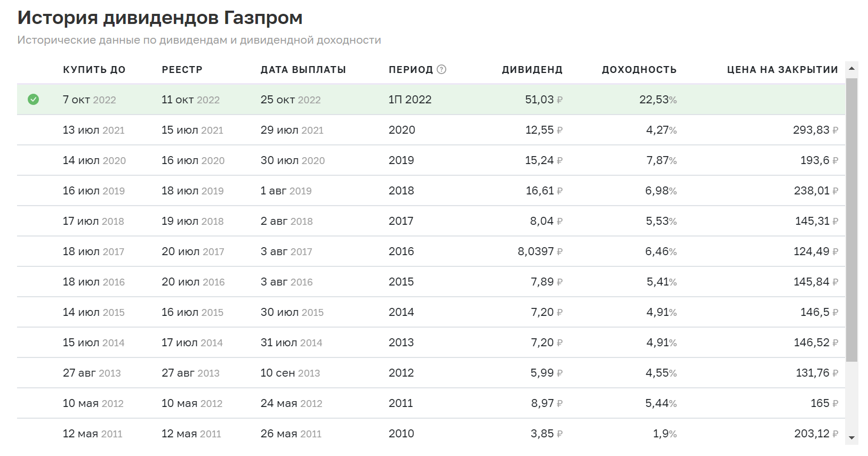Screen dimensions: 868x456
Task: Click the payment date 29 июл 2021
Action: (292, 130)
